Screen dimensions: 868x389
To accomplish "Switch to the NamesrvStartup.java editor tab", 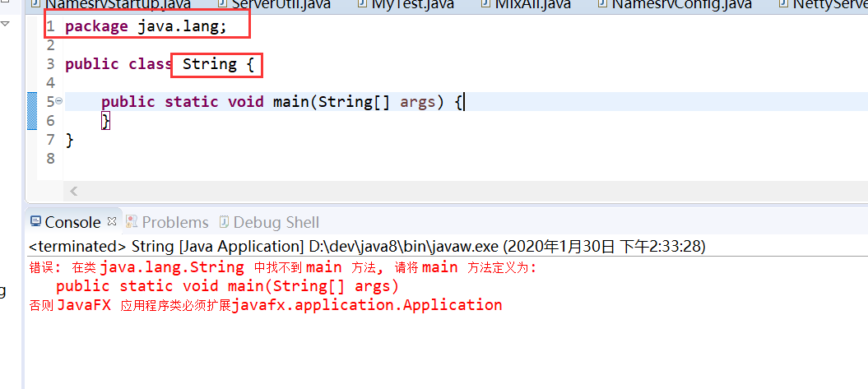I will click(111, 4).
